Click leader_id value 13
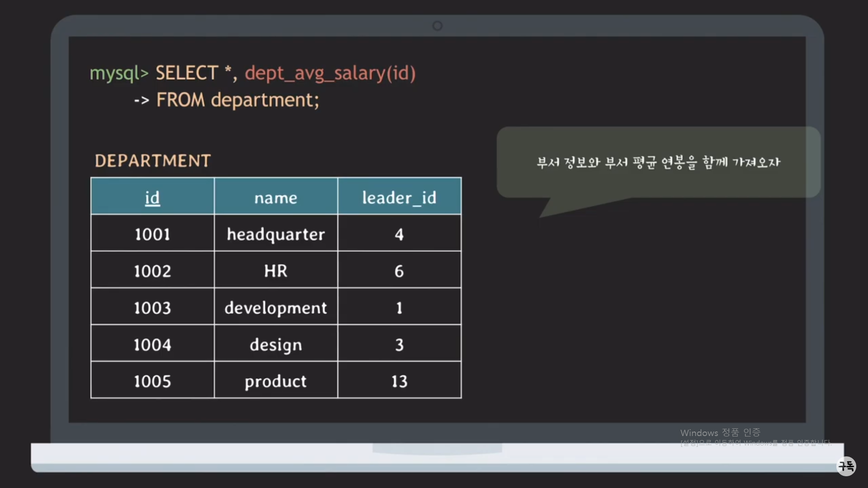 click(399, 381)
